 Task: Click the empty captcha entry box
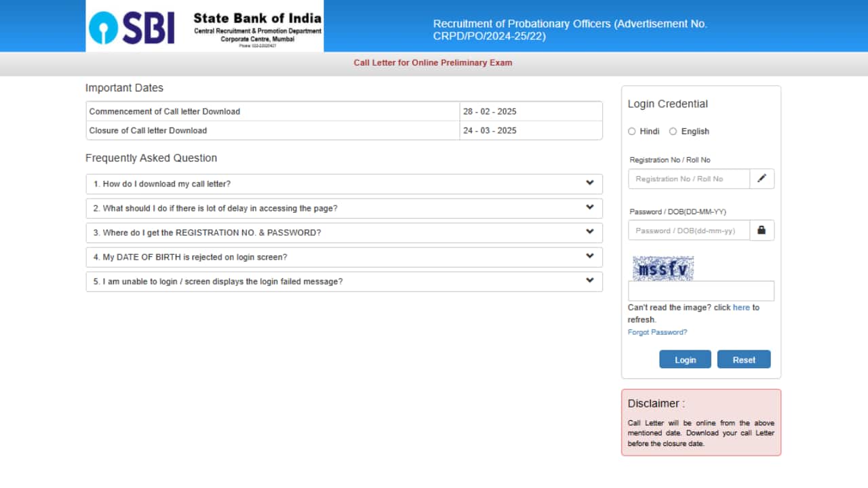click(701, 290)
